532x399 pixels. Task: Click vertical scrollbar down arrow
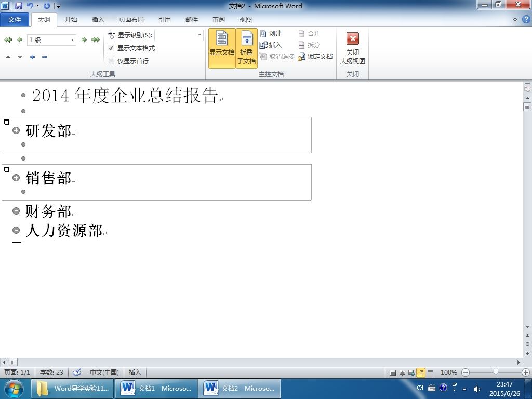coord(527,327)
